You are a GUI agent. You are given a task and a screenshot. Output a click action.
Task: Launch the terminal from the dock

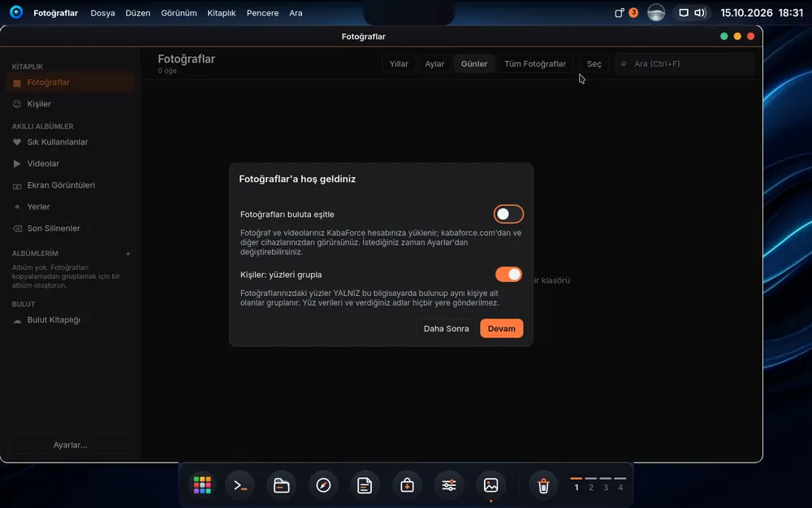pos(240,485)
